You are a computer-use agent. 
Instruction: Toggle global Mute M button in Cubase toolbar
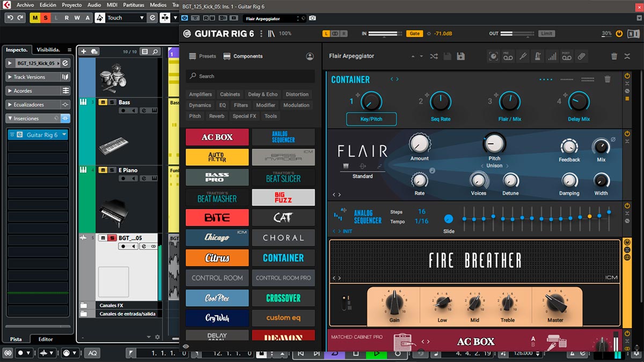[35, 18]
